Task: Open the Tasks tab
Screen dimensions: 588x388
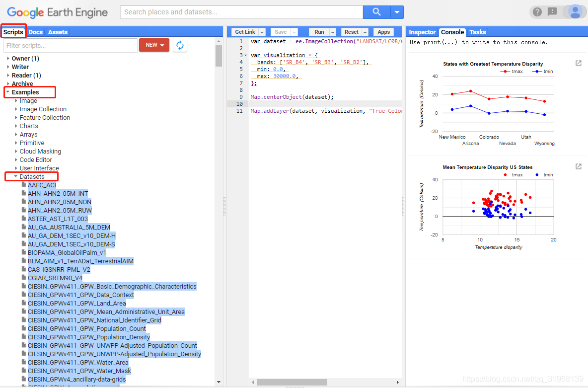Action: coord(477,32)
